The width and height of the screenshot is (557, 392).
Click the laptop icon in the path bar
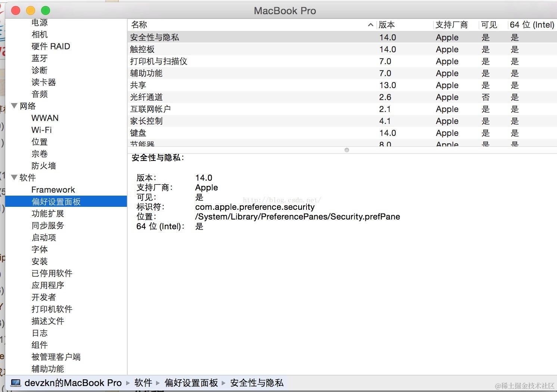[x=16, y=383]
